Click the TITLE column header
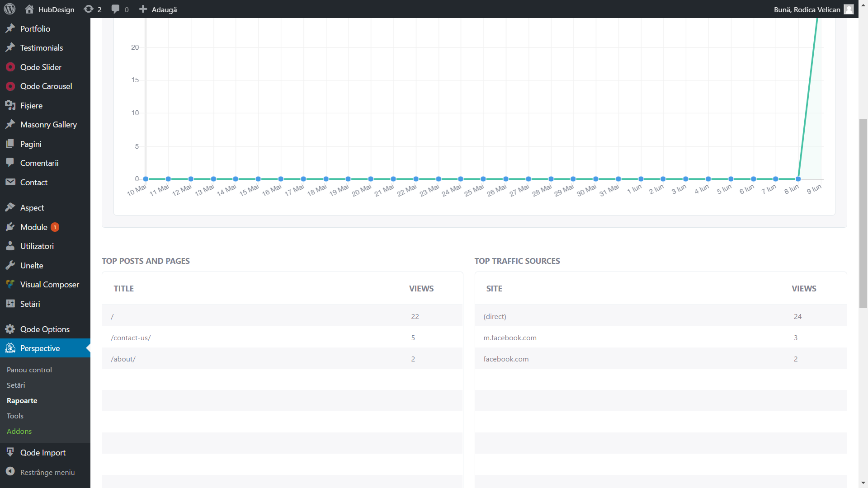This screenshot has width=868, height=488. click(x=124, y=288)
